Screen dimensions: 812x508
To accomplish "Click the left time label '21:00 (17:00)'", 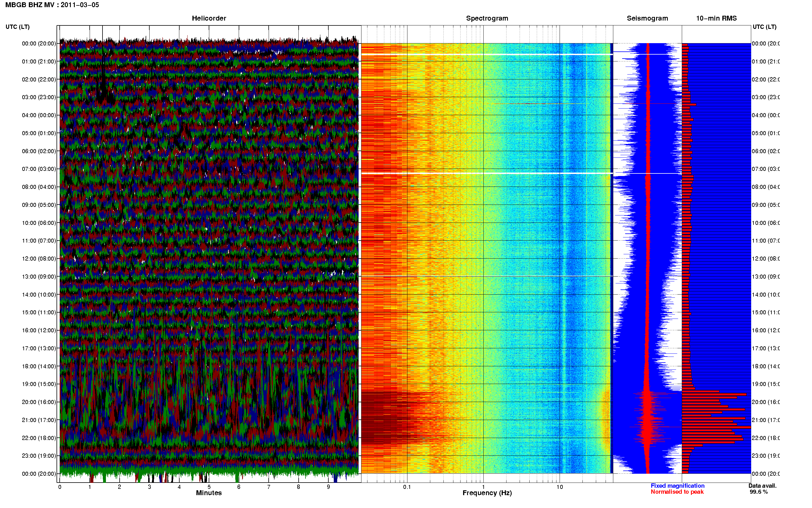I will (39, 420).
